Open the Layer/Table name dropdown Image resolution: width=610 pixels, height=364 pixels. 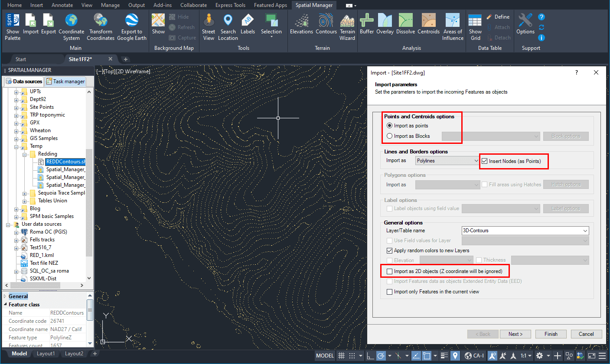(525, 231)
